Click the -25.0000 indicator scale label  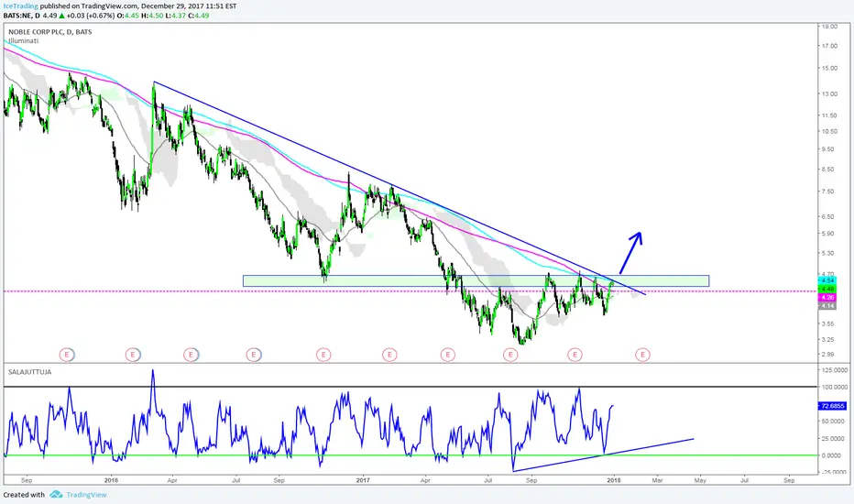(833, 472)
